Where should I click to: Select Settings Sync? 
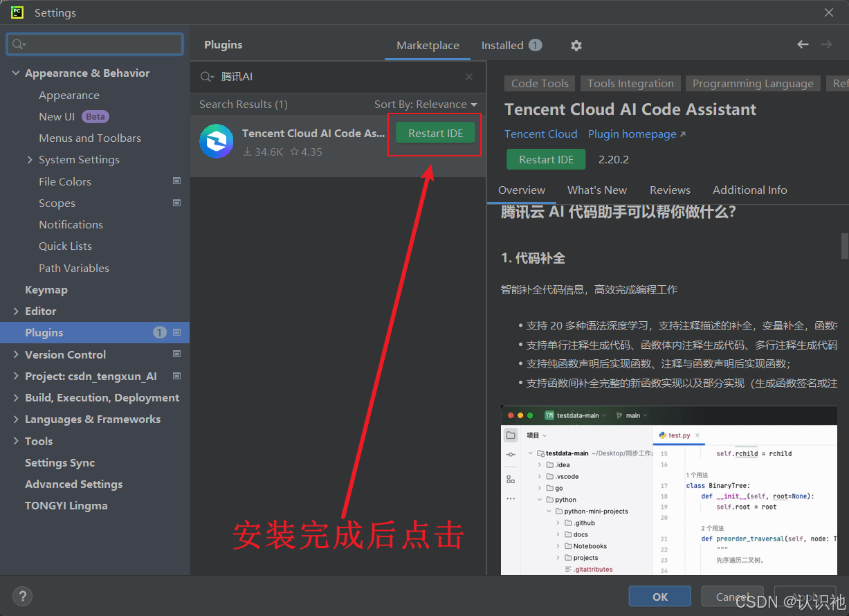[x=60, y=462]
